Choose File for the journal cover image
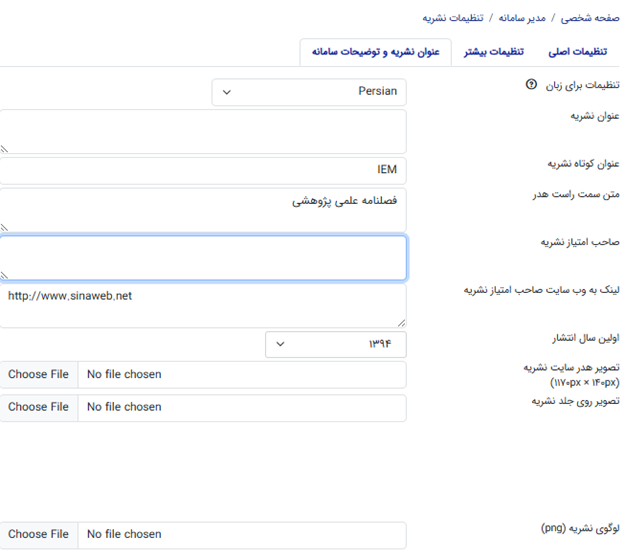 tap(39, 408)
